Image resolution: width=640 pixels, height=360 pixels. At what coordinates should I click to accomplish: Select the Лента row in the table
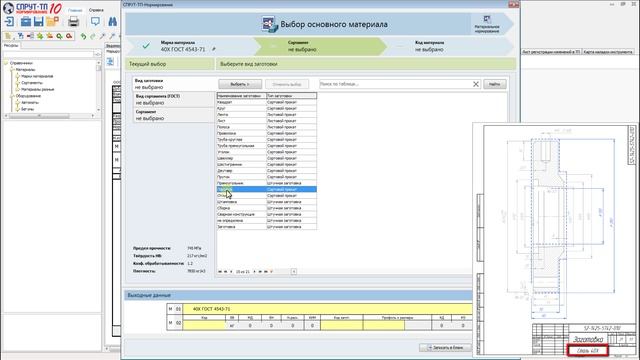267,114
